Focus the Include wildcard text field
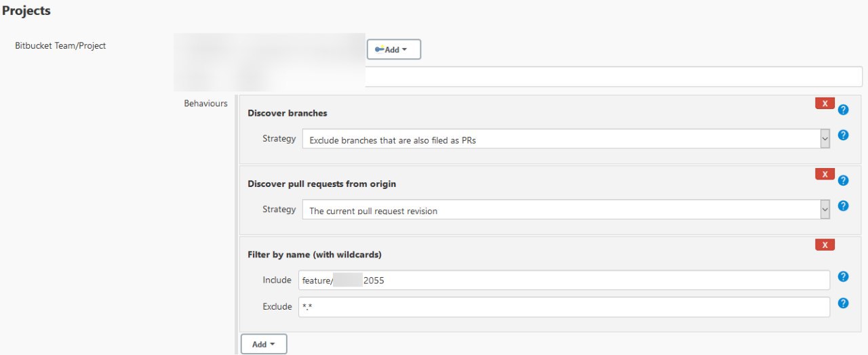Image resolution: width=868 pixels, height=355 pixels. coord(564,280)
